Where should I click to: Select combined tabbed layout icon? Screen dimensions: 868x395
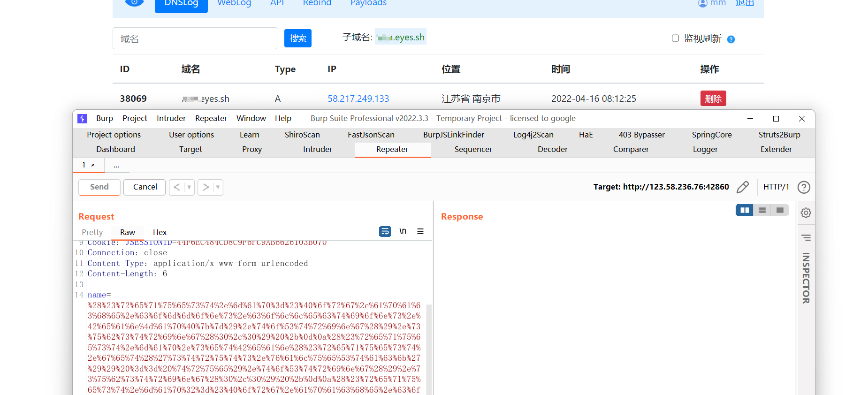click(x=780, y=210)
